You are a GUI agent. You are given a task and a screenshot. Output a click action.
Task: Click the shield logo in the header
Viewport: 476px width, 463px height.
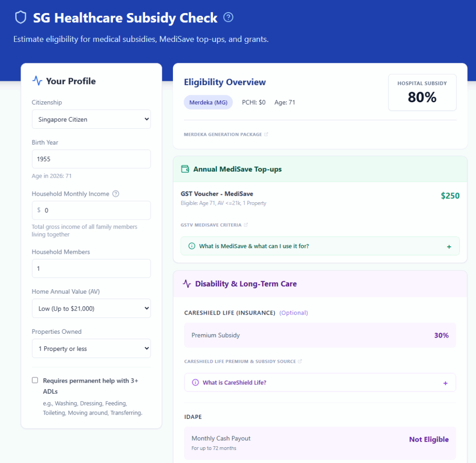tap(21, 17)
